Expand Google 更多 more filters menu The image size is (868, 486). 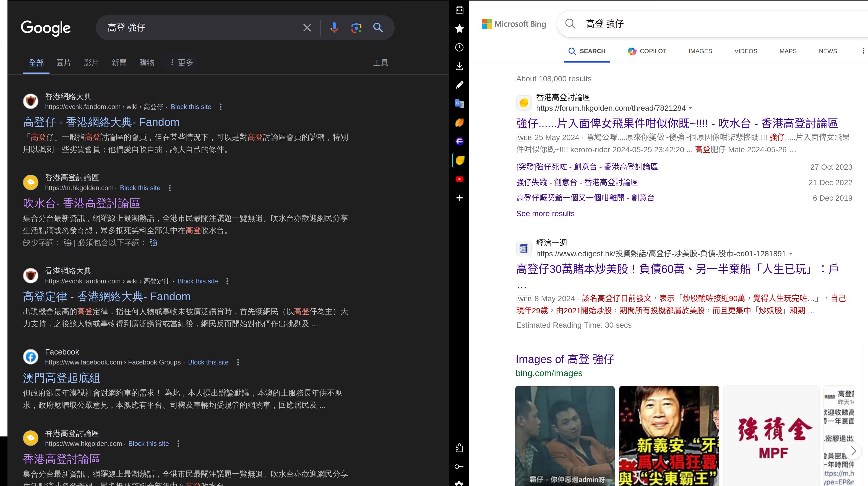click(181, 62)
